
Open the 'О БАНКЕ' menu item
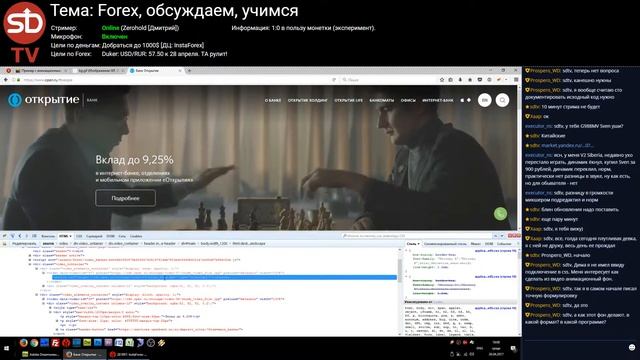273,100
